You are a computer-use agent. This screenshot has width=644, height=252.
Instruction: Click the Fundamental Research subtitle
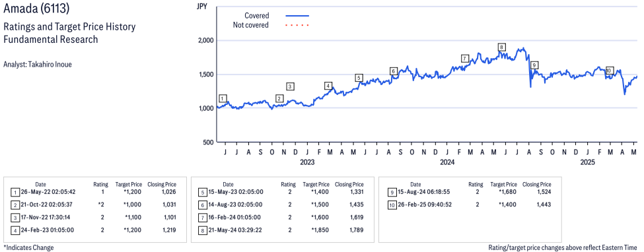(50, 40)
